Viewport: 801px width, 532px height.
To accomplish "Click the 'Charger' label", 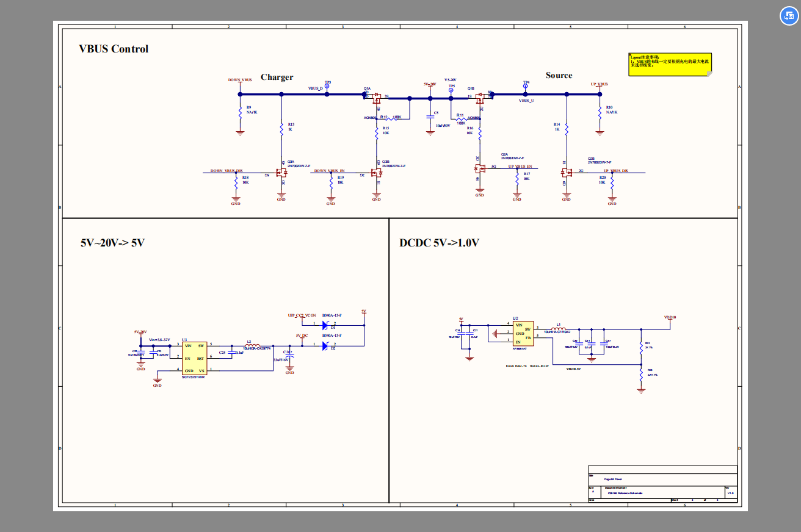I will [x=277, y=77].
